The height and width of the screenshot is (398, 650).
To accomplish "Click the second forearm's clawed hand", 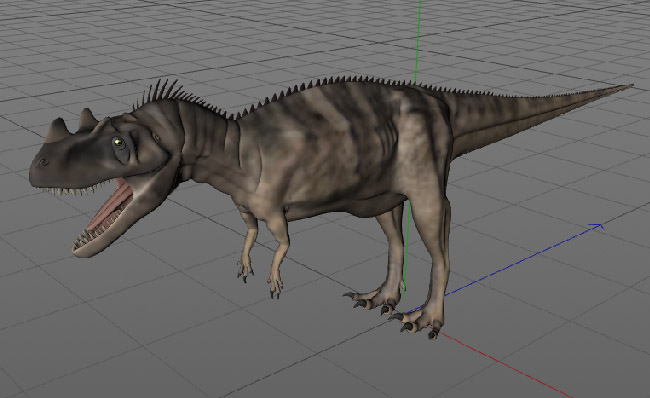I will (x=276, y=287).
